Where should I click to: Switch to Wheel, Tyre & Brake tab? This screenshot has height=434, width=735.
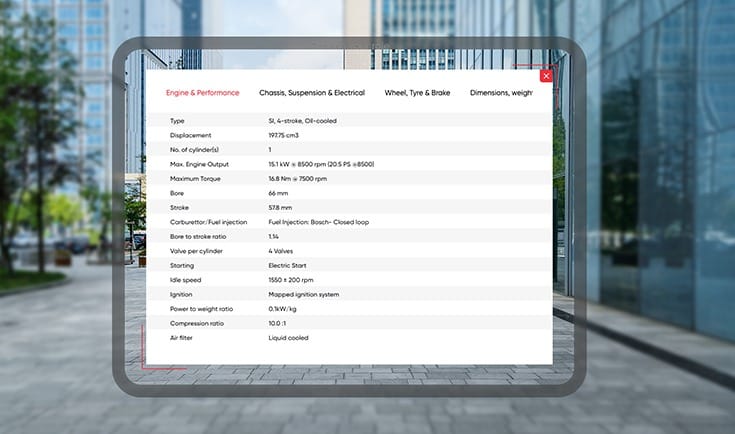click(417, 93)
